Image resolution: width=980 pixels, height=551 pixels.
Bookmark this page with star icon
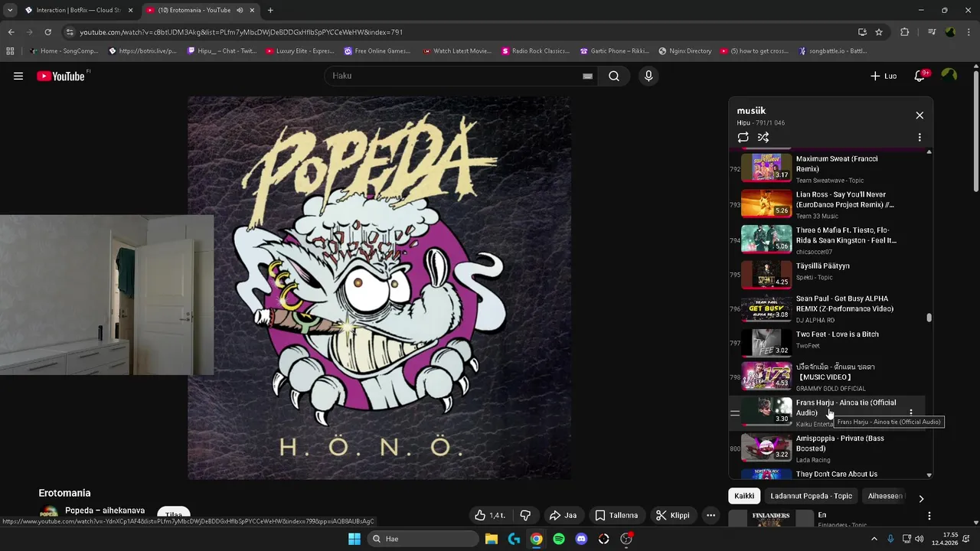click(x=879, y=32)
